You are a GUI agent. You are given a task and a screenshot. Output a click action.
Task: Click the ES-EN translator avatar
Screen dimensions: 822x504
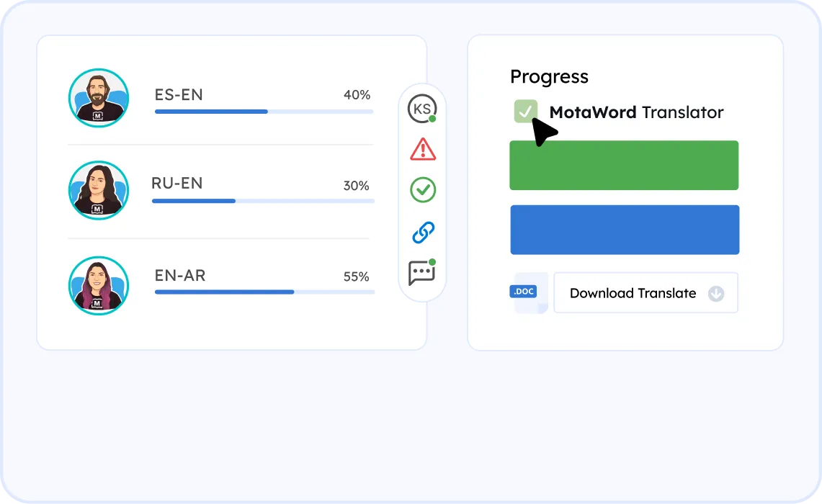[x=99, y=98]
